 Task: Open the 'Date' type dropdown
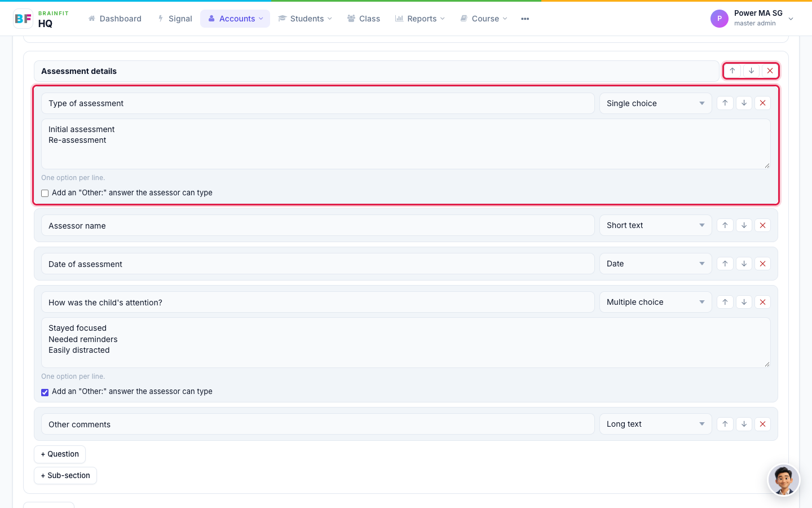(655, 264)
